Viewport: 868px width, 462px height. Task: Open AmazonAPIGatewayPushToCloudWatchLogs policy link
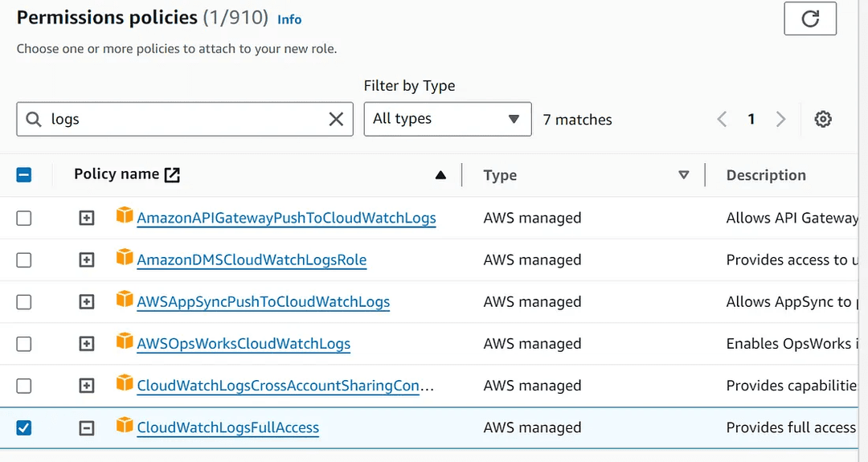[286, 218]
